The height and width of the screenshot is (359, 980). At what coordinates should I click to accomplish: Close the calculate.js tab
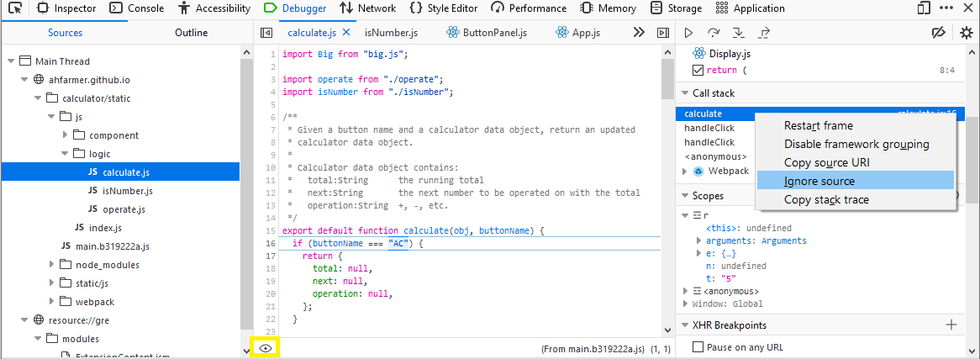coord(346,33)
